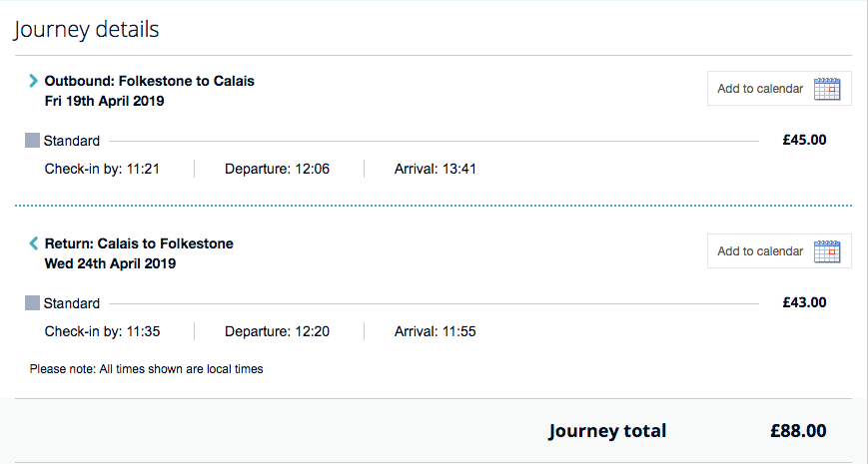Screen dimensions: 868x464
Task: Click the outbound Check-in by: 11:21 text
Action: [x=102, y=169]
